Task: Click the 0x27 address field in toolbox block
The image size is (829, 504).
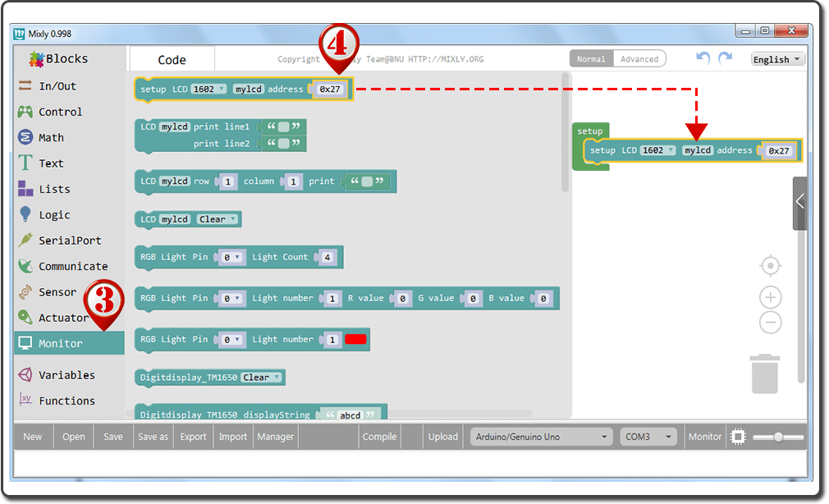Action: [x=329, y=89]
